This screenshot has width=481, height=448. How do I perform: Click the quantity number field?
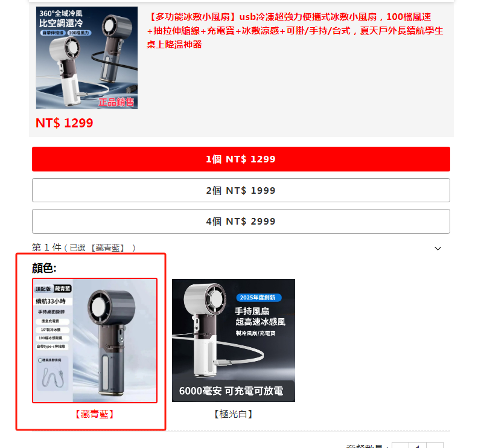pos(418,445)
